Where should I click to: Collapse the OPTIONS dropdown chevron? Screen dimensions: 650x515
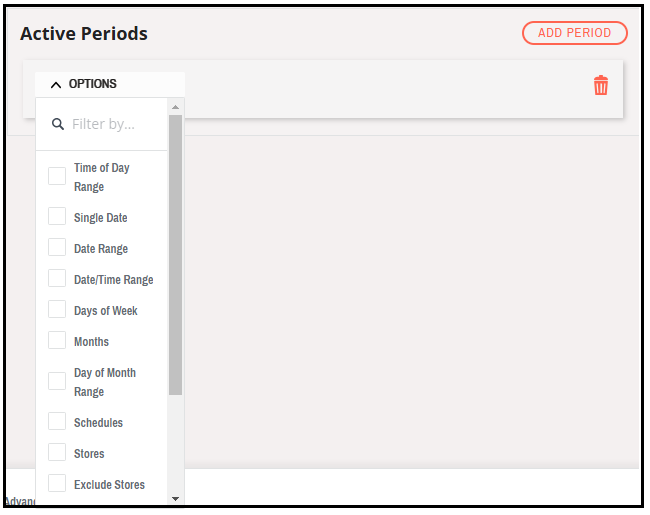56,85
